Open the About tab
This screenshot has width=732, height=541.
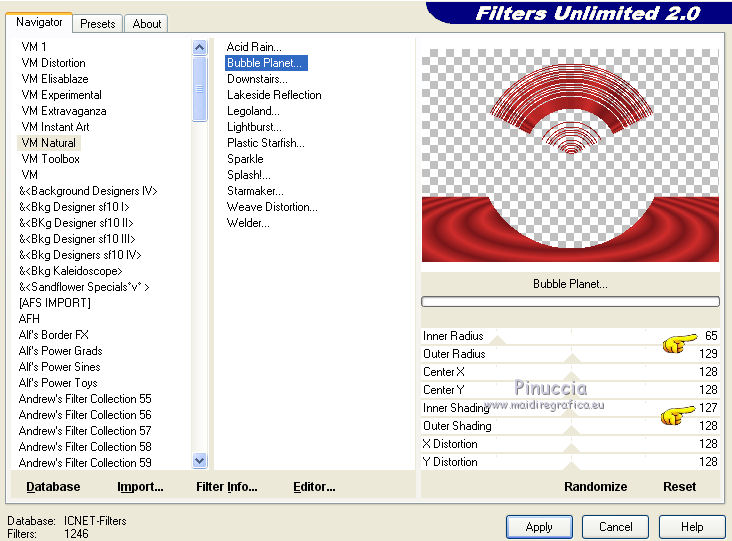(x=147, y=24)
